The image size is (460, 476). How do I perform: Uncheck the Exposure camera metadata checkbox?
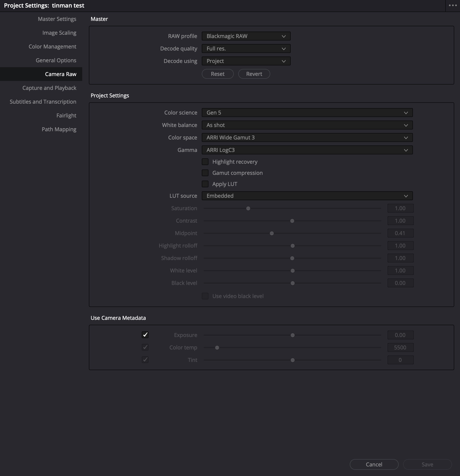click(145, 335)
